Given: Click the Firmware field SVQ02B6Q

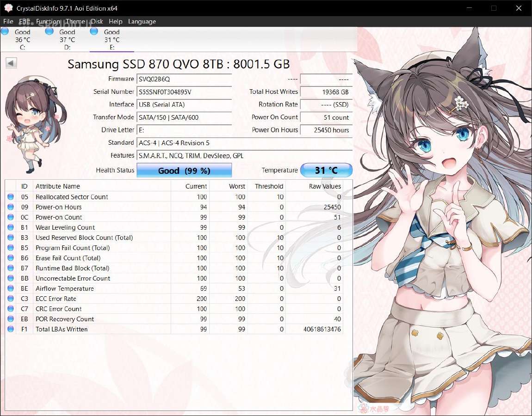Looking at the screenshot, I should pos(184,79).
